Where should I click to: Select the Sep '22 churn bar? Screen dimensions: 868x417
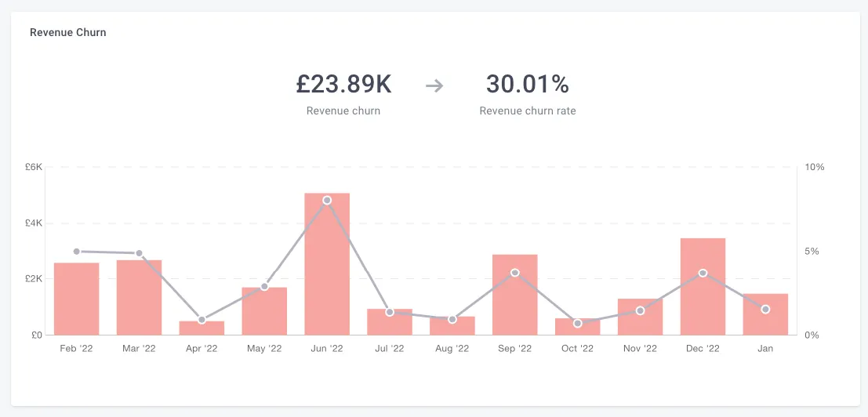pos(515,295)
